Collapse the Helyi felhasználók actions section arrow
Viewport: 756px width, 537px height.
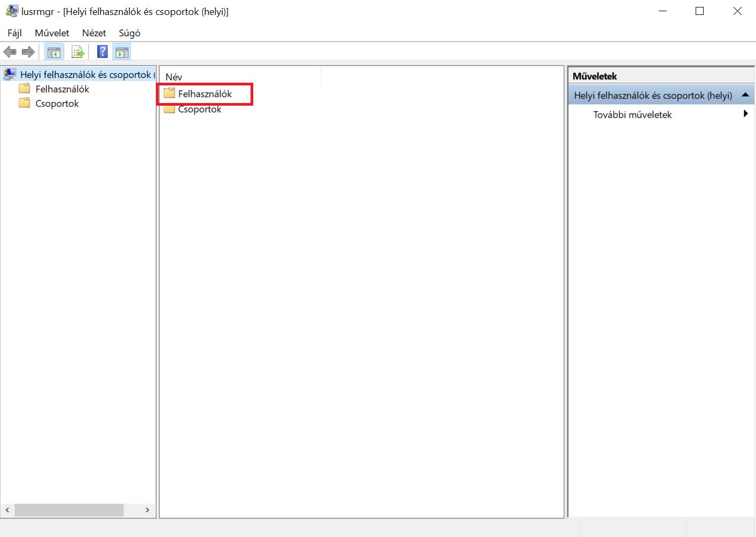pyautogui.click(x=745, y=95)
